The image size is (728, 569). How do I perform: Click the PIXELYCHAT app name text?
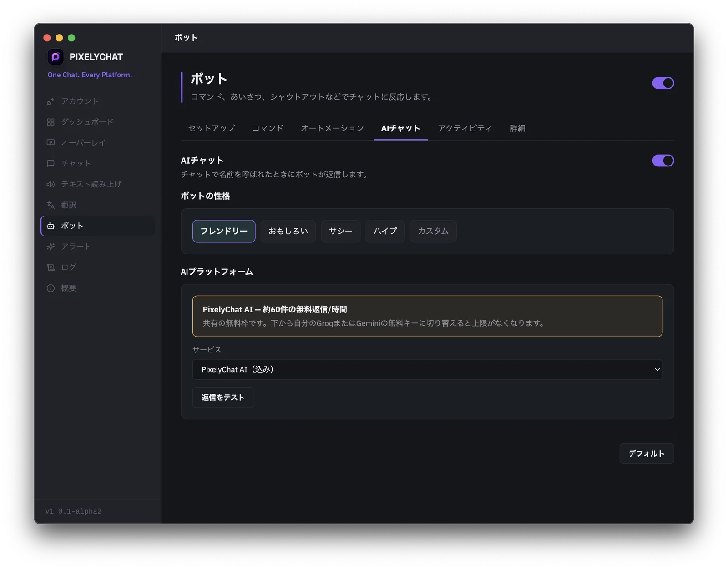coord(96,57)
